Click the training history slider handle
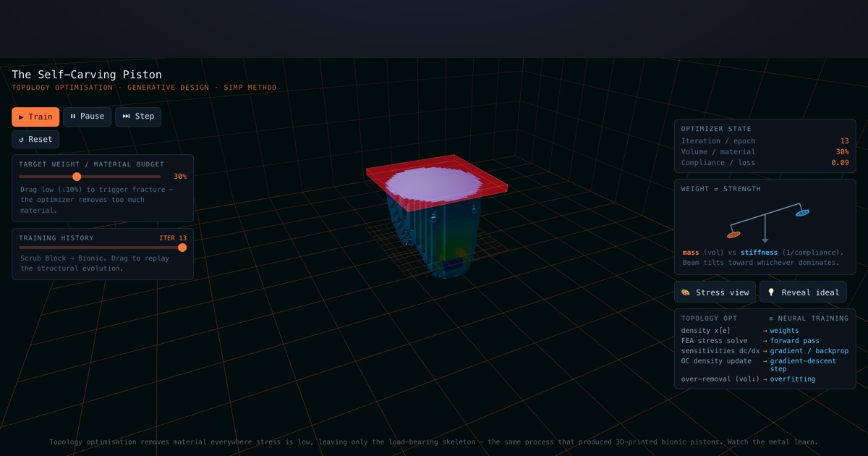868x456 pixels. point(182,248)
